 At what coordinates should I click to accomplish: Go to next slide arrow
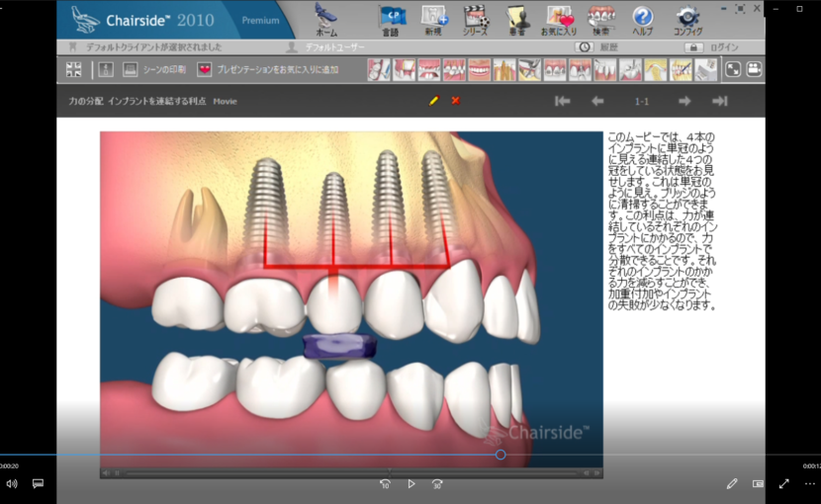(x=684, y=101)
